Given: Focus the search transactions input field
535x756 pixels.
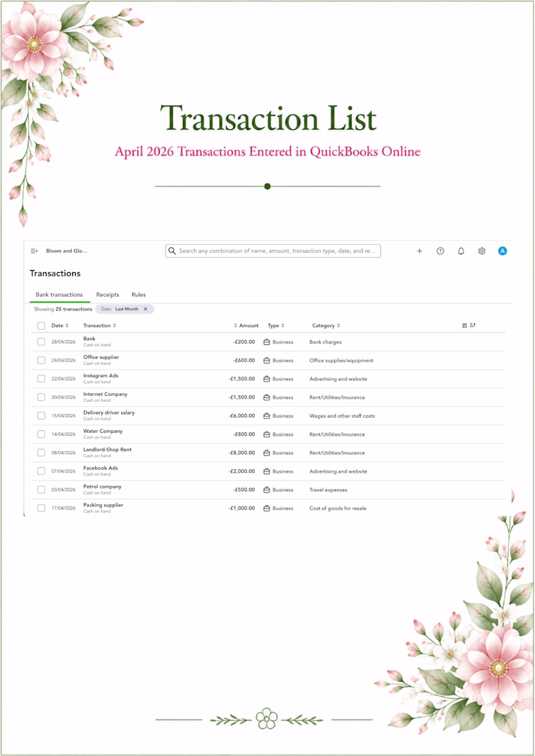Looking at the screenshot, I should pyautogui.click(x=273, y=251).
